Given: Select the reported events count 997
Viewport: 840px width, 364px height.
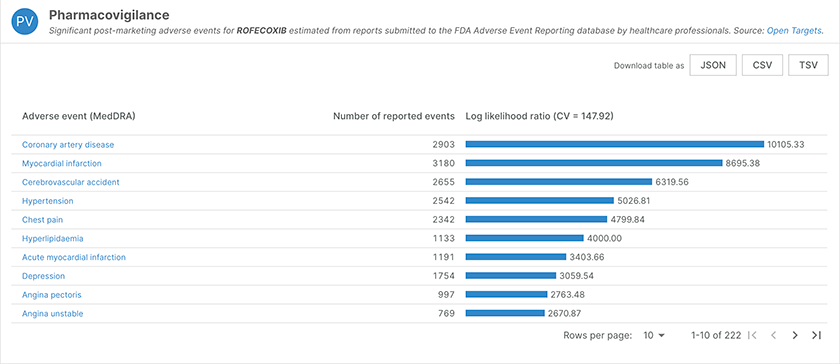Looking at the screenshot, I should [446, 295].
